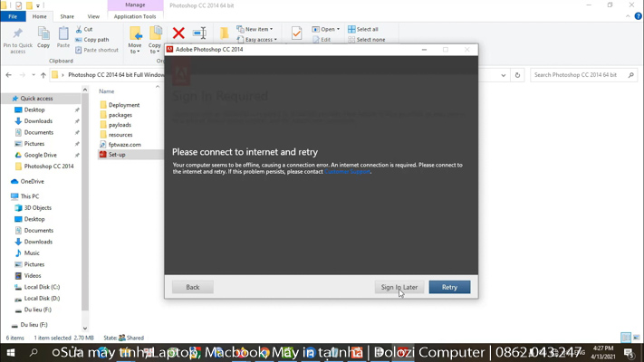
Task: Navigate up with the up arrow icon
Action: coord(43,75)
